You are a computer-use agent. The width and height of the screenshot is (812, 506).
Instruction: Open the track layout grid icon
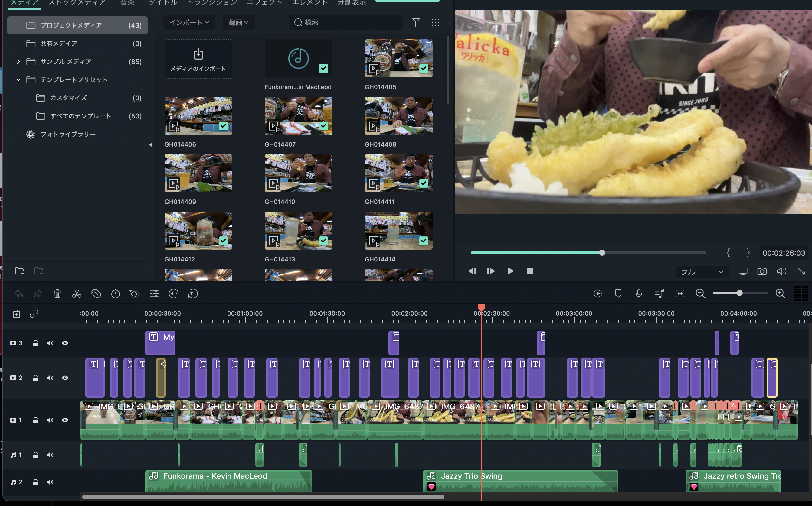(801, 294)
